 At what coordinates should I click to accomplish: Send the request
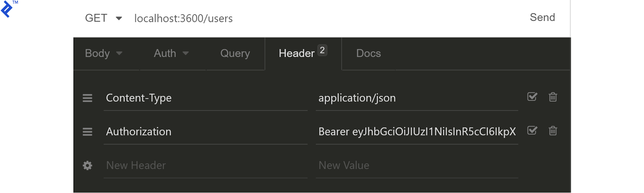(x=542, y=18)
